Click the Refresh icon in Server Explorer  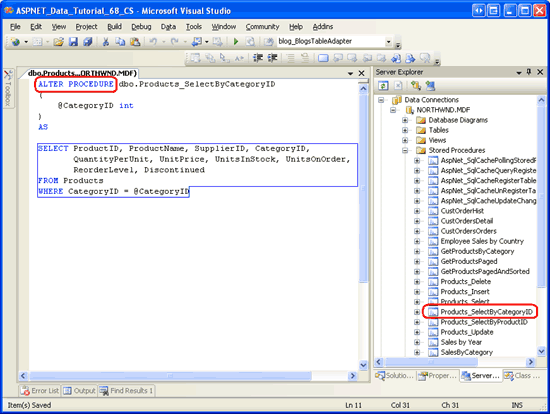[x=383, y=86]
